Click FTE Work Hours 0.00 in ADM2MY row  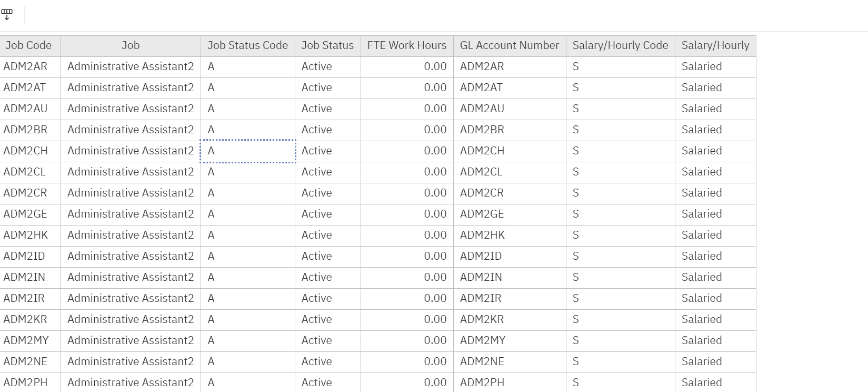[407, 341]
